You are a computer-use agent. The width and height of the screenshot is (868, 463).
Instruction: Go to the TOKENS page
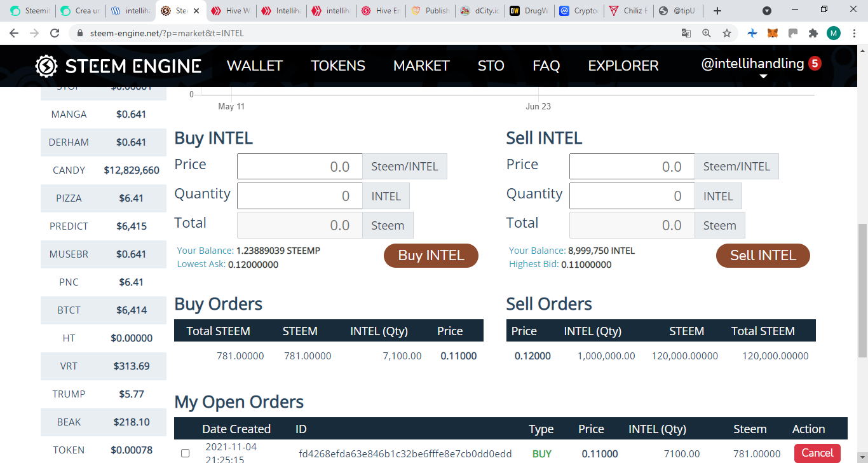coord(338,66)
